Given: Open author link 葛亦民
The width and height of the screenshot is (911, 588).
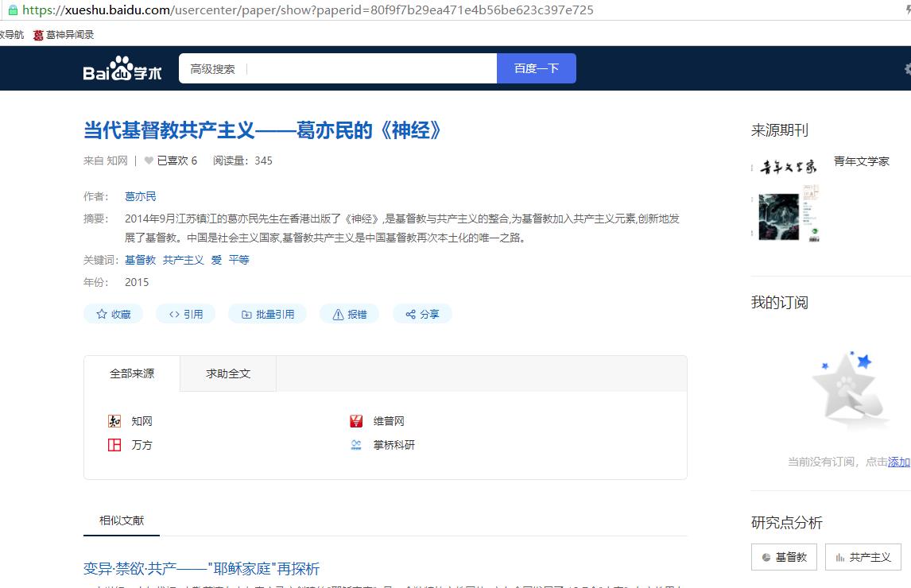Looking at the screenshot, I should (141, 196).
